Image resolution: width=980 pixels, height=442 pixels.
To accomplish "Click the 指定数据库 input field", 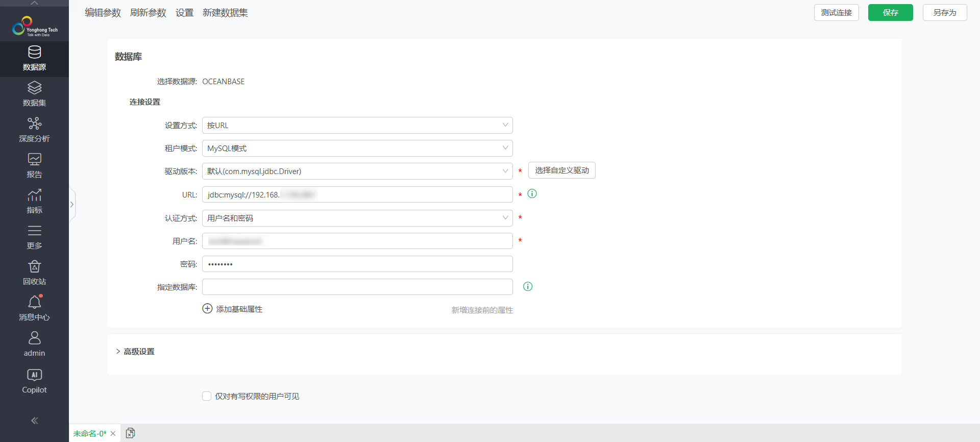I will point(357,287).
